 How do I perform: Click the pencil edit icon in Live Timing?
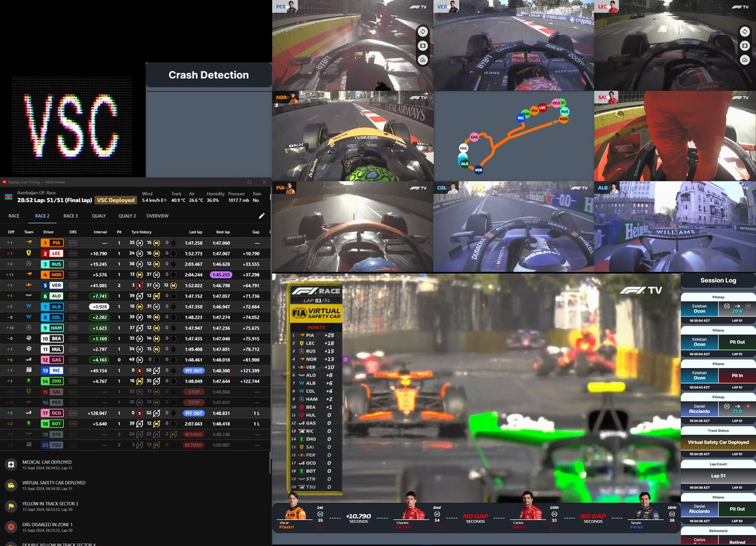pyautogui.click(x=262, y=216)
